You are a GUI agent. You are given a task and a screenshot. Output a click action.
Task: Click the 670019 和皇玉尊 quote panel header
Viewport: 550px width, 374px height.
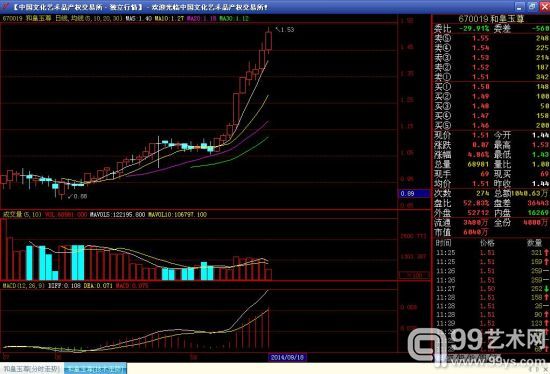491,19
